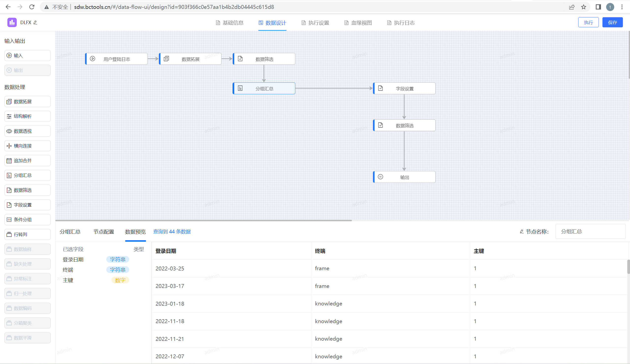The height and width of the screenshot is (364, 630).
Task: Click the browser address bar URL
Action: coord(174,7)
